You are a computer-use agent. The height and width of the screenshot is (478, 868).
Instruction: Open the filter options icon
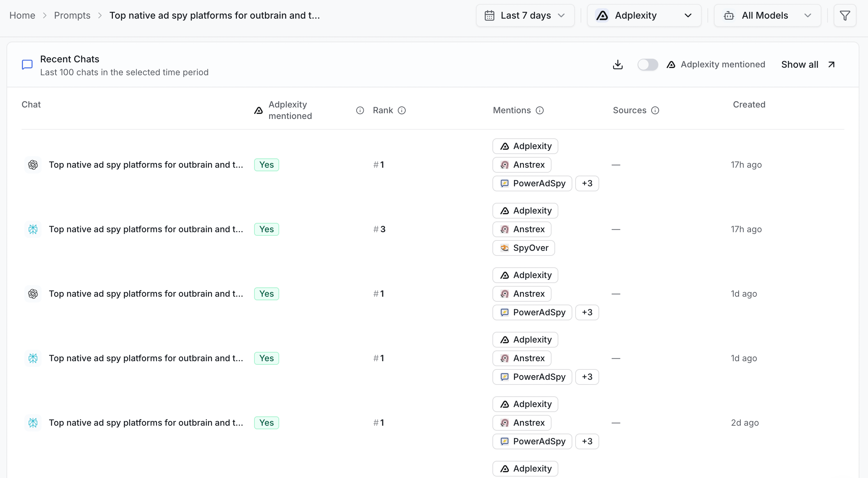(845, 15)
